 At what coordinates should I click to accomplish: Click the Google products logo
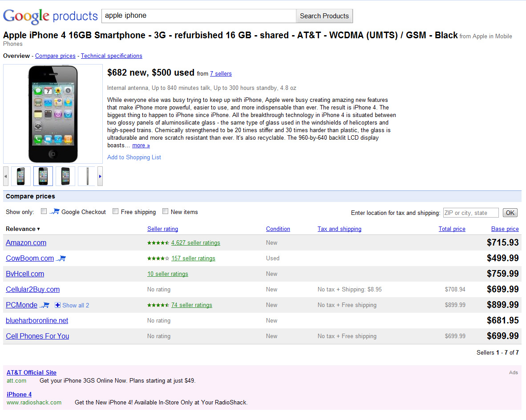pos(50,16)
